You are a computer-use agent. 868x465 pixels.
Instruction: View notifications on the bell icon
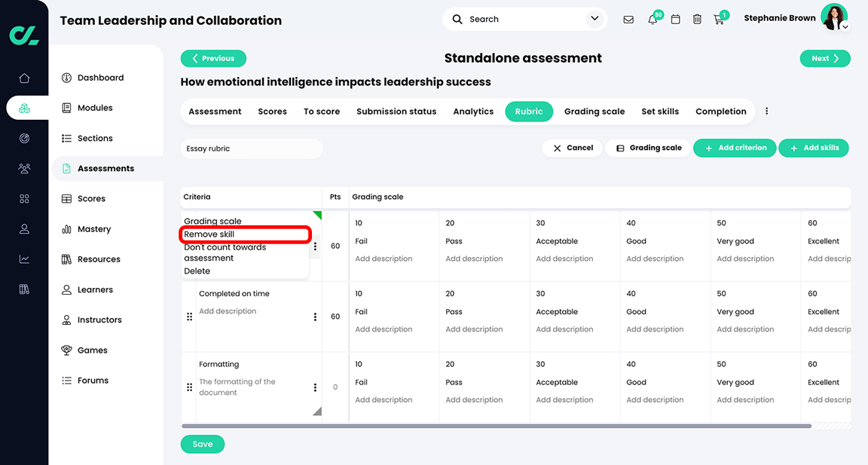652,19
